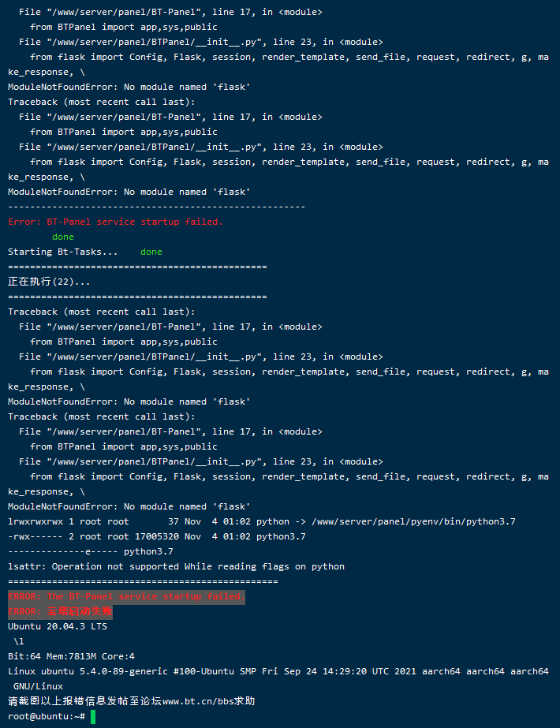
Task: Click the green terminal cursor block
Action: [93, 716]
